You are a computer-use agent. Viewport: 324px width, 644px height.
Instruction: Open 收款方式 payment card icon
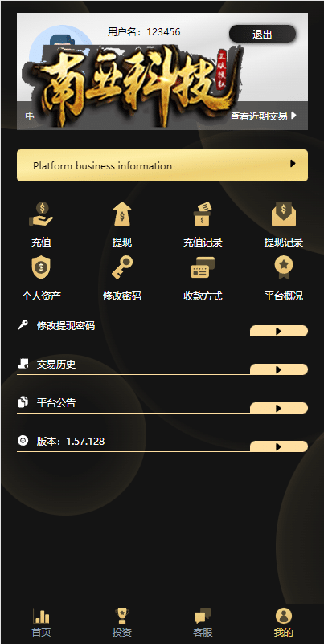[x=203, y=267]
